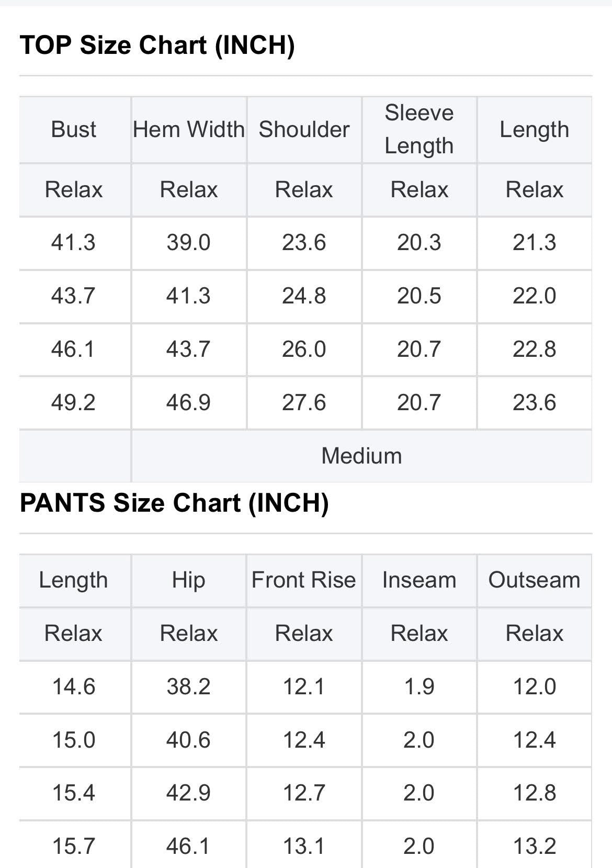612x868 pixels.
Task: Select the front rise value 12.7
Action: pos(304,793)
